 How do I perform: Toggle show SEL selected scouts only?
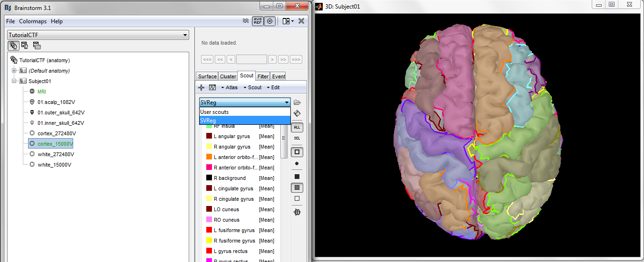pos(297,138)
